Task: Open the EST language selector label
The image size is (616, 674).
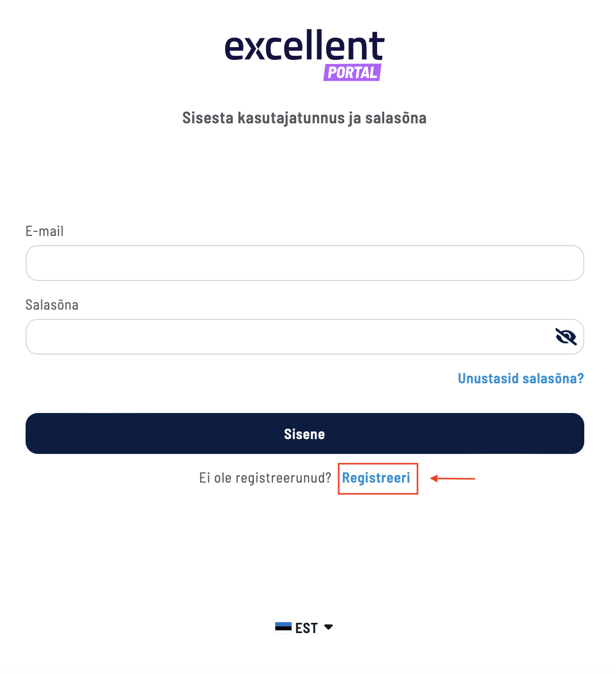Action: (x=306, y=628)
